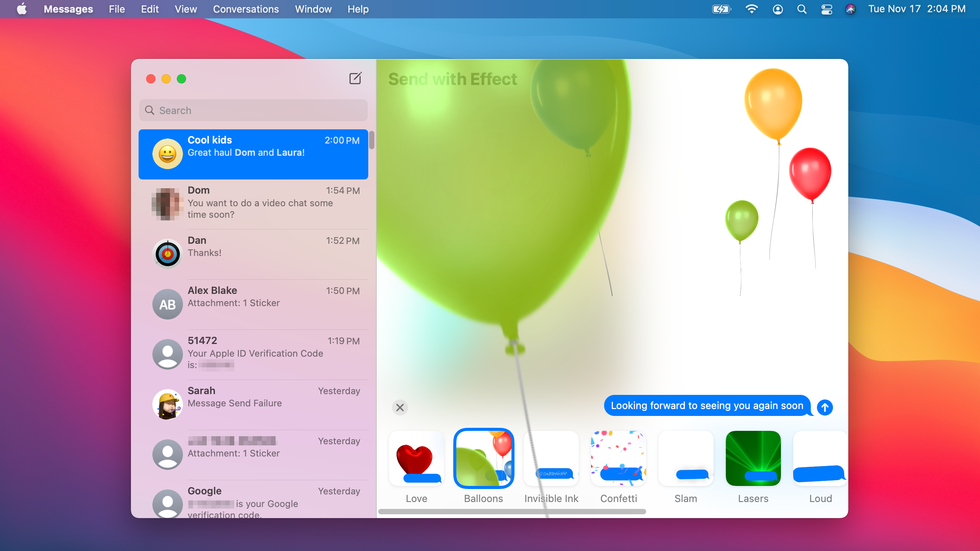Send the message with the blue arrow
980x551 pixels.
825,408
